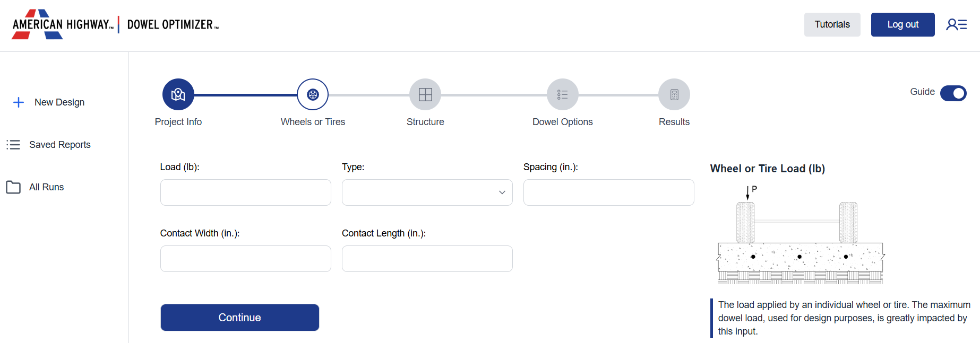Open Saved Reports via list icon
The width and height of the screenshot is (980, 343).
[x=13, y=144]
